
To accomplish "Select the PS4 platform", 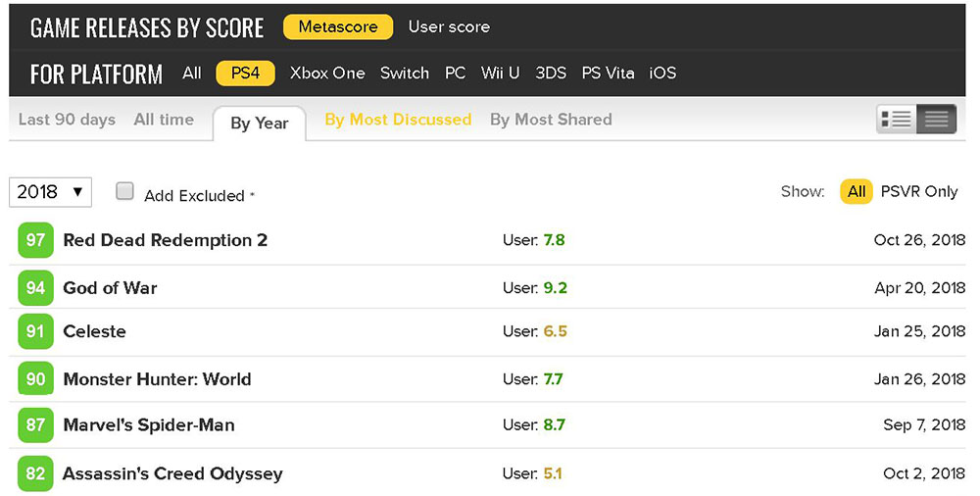I will [246, 74].
